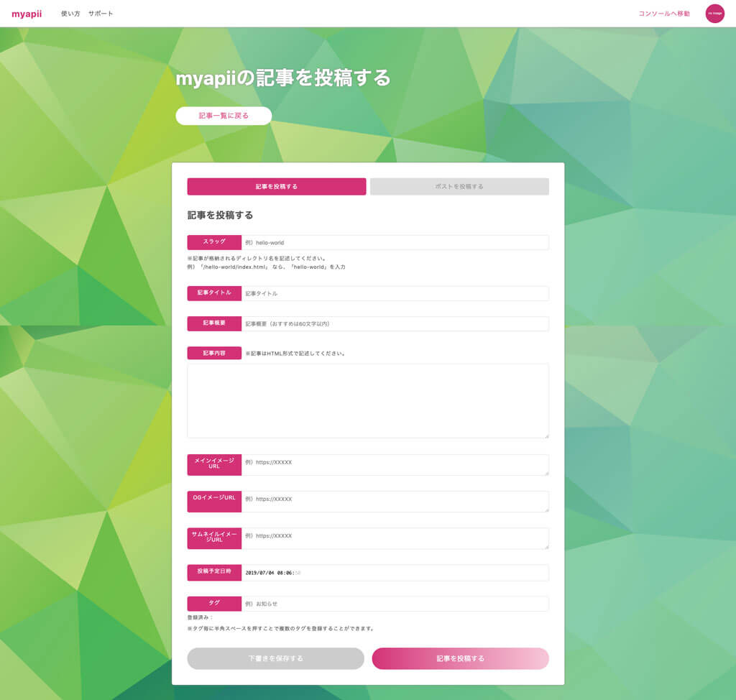Focus the スラッグ input field
The image size is (736, 700).
pyautogui.click(x=395, y=242)
